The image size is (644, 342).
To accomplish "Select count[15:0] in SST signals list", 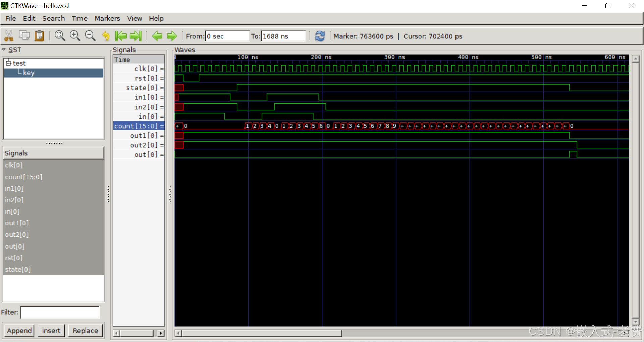I will coord(54,177).
